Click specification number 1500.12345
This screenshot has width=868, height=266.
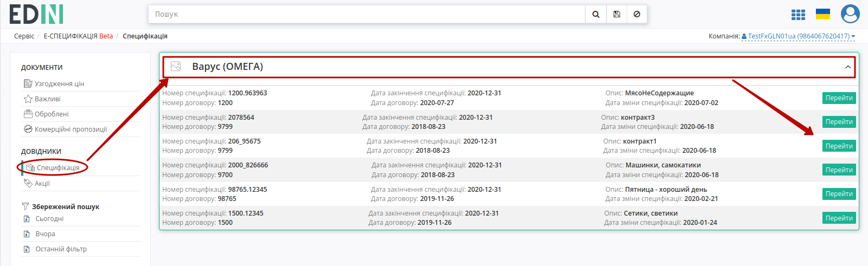tap(246, 213)
